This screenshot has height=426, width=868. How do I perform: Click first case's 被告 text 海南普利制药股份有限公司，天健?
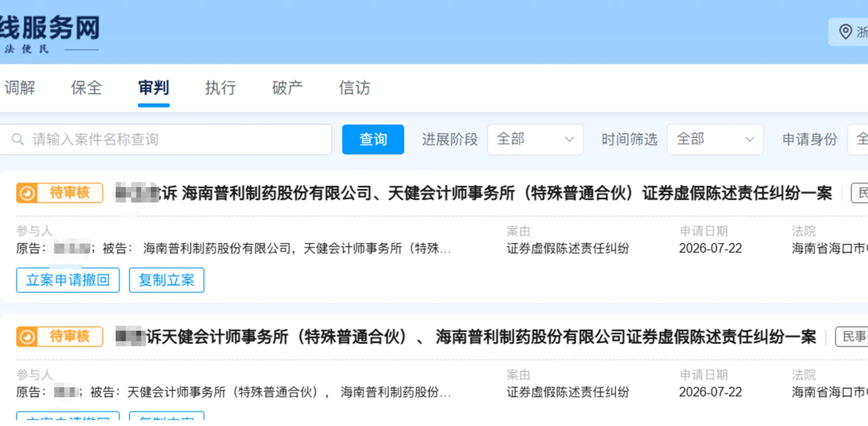[297, 249]
